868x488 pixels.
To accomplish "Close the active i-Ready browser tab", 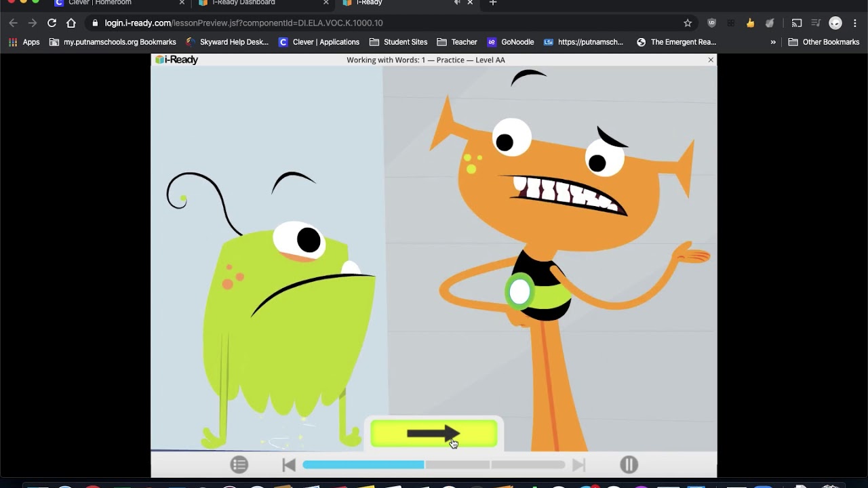I will (470, 3).
